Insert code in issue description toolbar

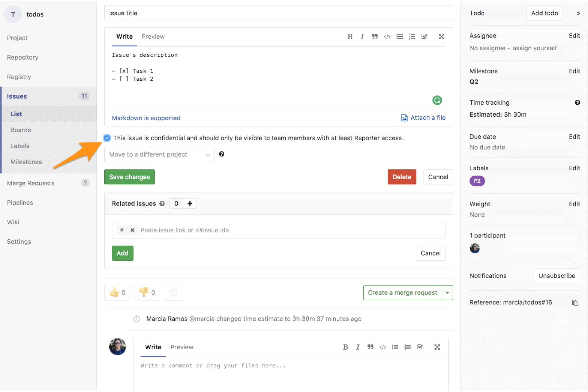[387, 37]
